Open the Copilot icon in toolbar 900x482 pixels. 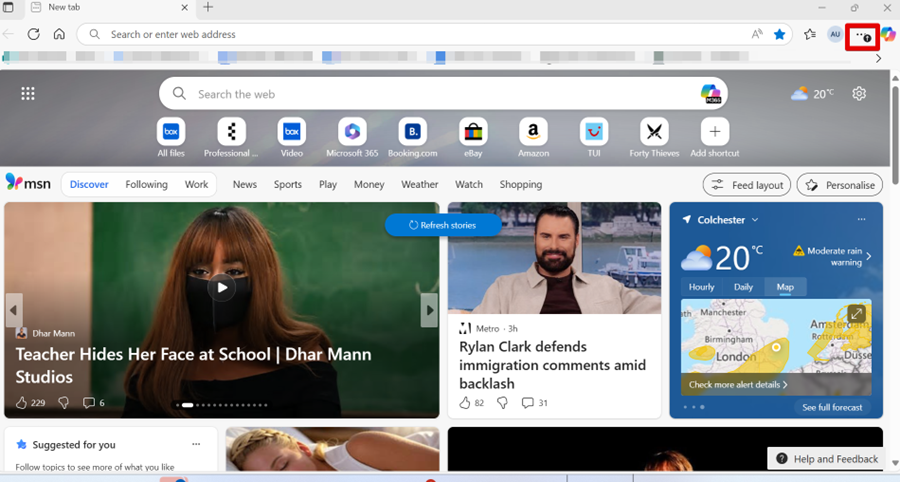pyautogui.click(x=888, y=34)
